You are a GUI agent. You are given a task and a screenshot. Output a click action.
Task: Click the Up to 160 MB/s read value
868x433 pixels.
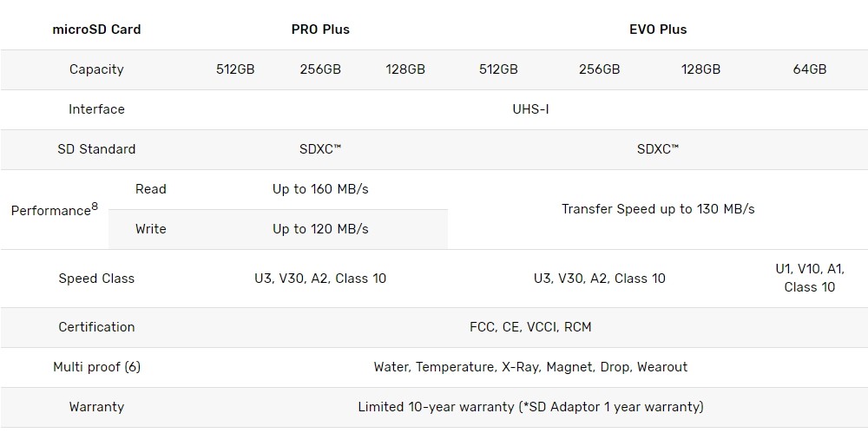[x=320, y=189]
